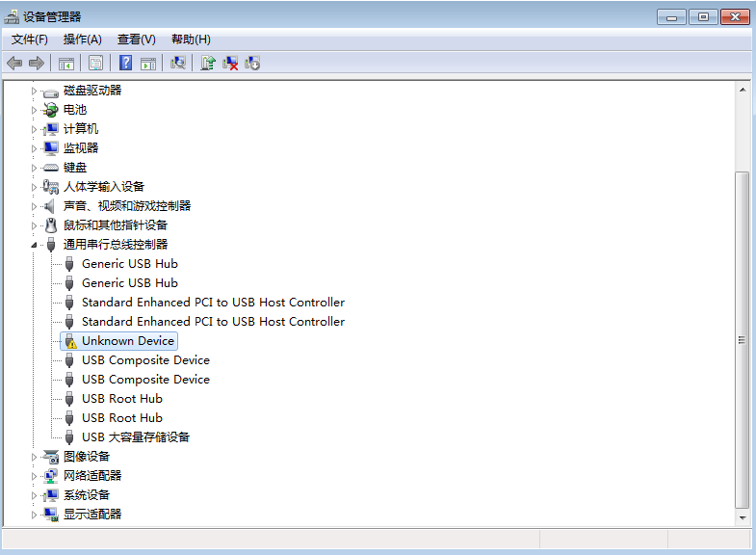The width and height of the screenshot is (756, 555).
Task: Close the 设备管理器 window
Action: pyautogui.click(x=735, y=17)
